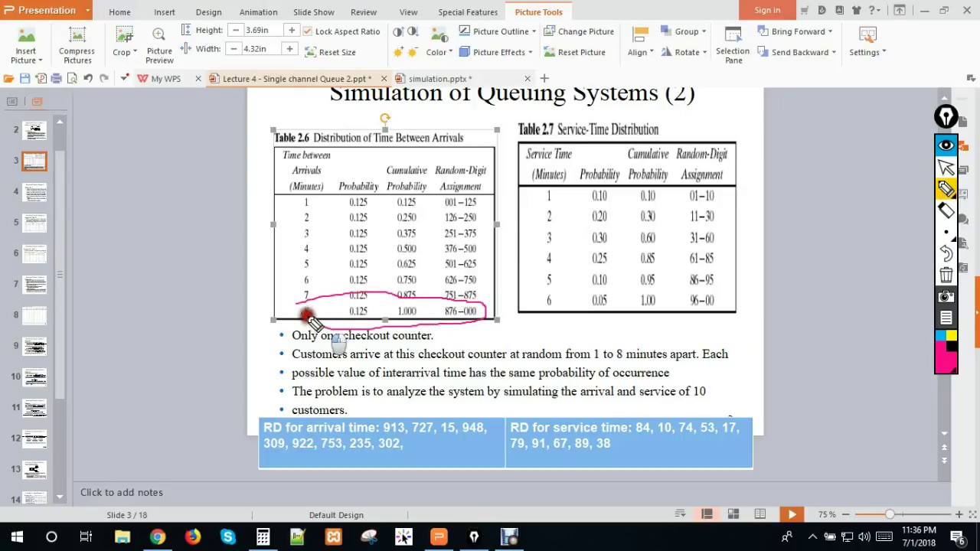Toggle notes pane icon in status bar
This screenshot has width=980, height=551.
(x=680, y=514)
